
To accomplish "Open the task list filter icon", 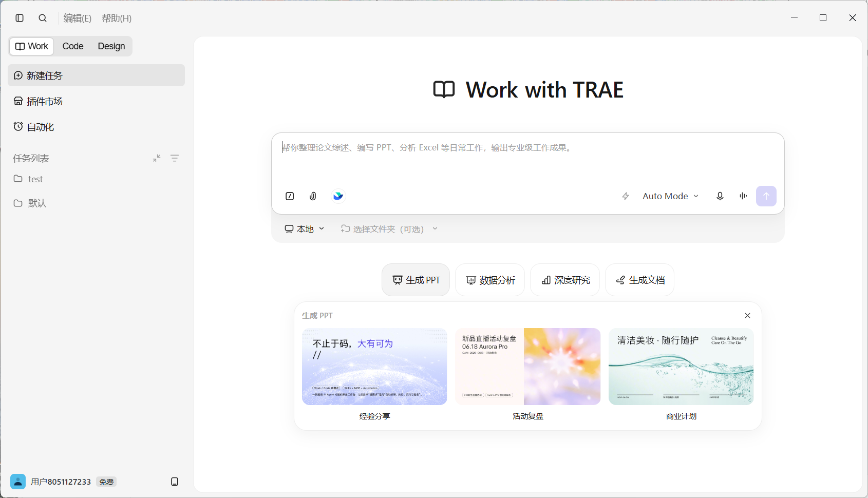I will 175,158.
